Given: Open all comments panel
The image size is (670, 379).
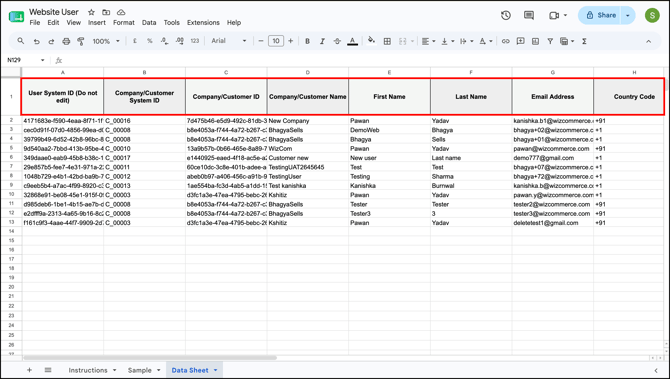Looking at the screenshot, I should [x=529, y=15].
